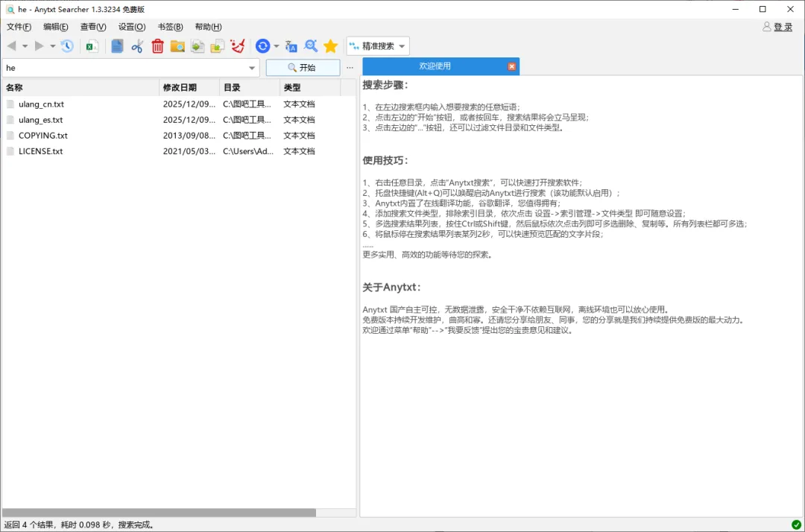This screenshot has width=805, height=532.
Task: Click the 关于Anytxt heading
Action: click(x=392, y=288)
